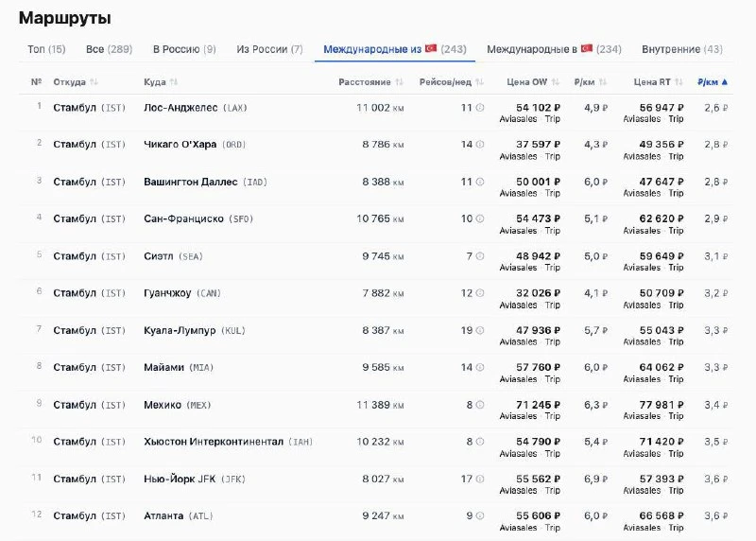Click the sort icon next to Куда
The height and width of the screenshot is (541, 756).
[174, 82]
